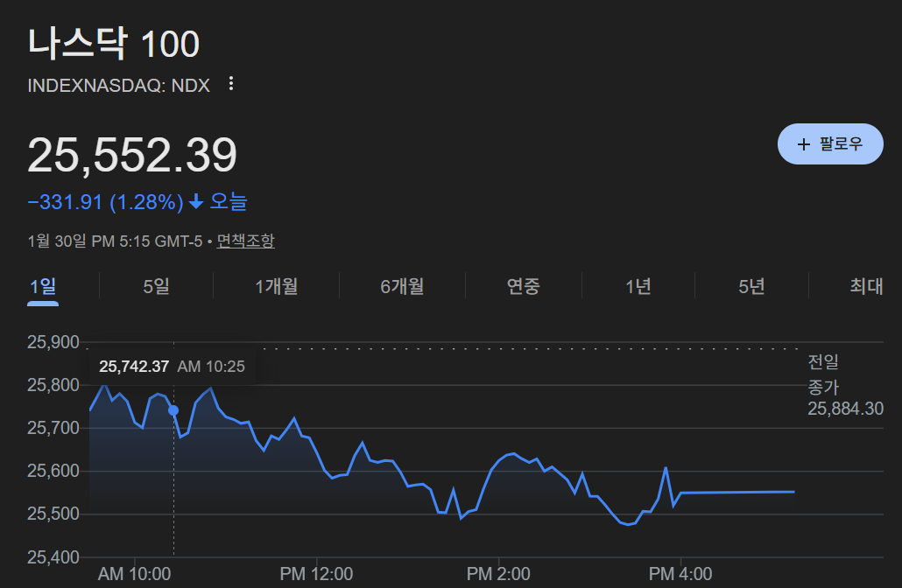Switch to the 5년 range tab
The image size is (902, 588).
[751, 286]
